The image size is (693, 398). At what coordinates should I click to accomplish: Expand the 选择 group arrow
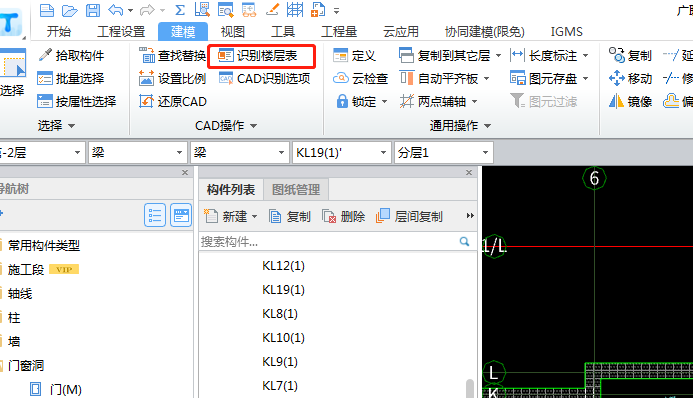[71, 126]
